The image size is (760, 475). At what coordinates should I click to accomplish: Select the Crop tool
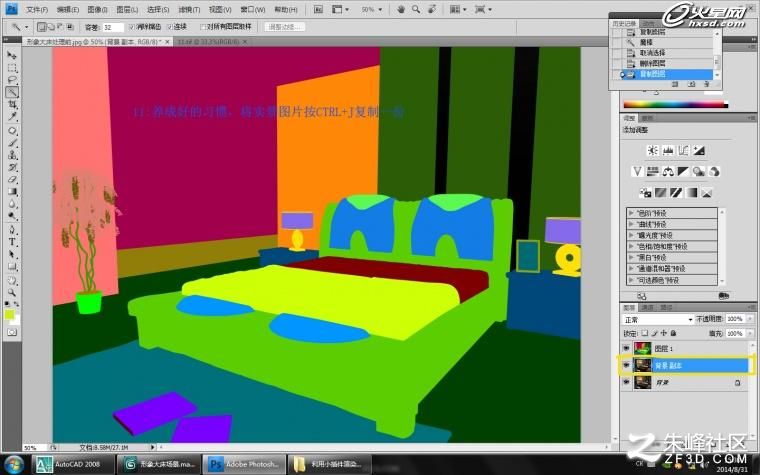[12, 104]
